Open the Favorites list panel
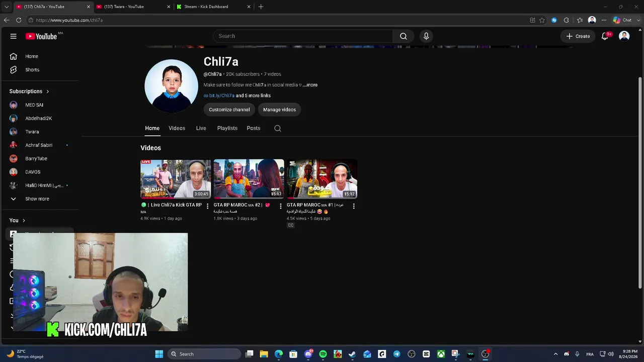This screenshot has height=362, width=644. [580, 20]
